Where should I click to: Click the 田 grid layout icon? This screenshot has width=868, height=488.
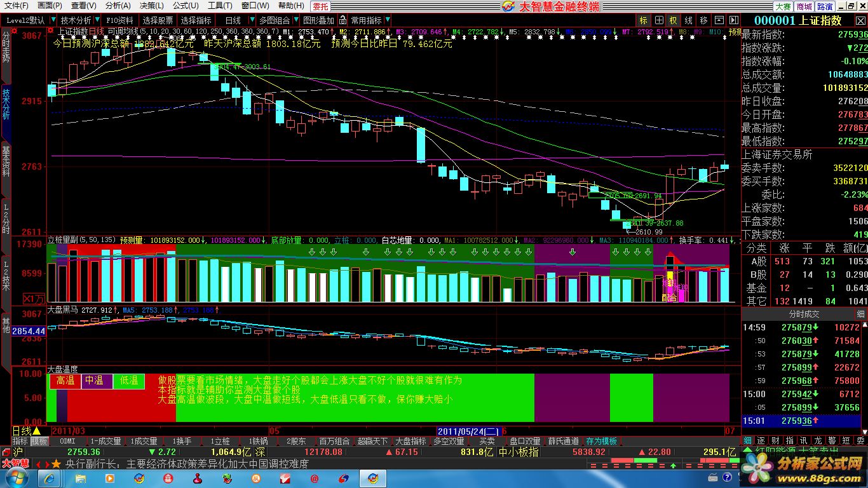point(660,20)
